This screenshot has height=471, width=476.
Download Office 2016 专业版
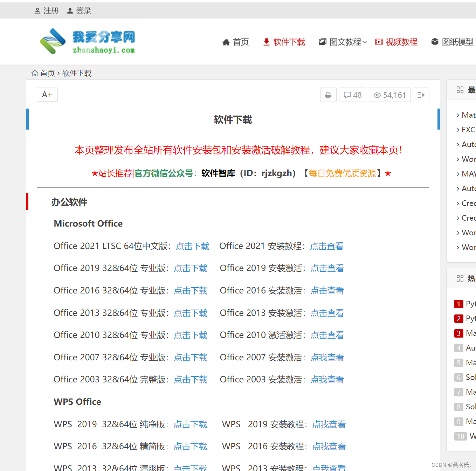point(191,291)
